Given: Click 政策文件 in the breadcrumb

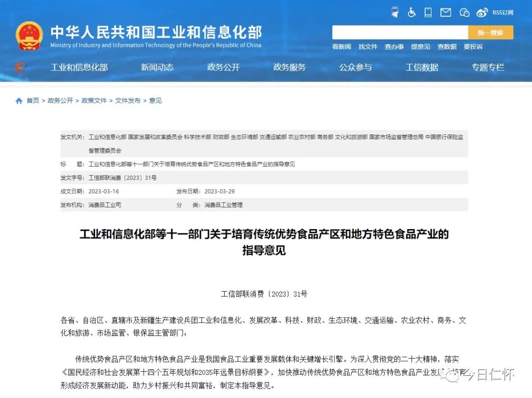Looking at the screenshot, I should coord(94,100).
